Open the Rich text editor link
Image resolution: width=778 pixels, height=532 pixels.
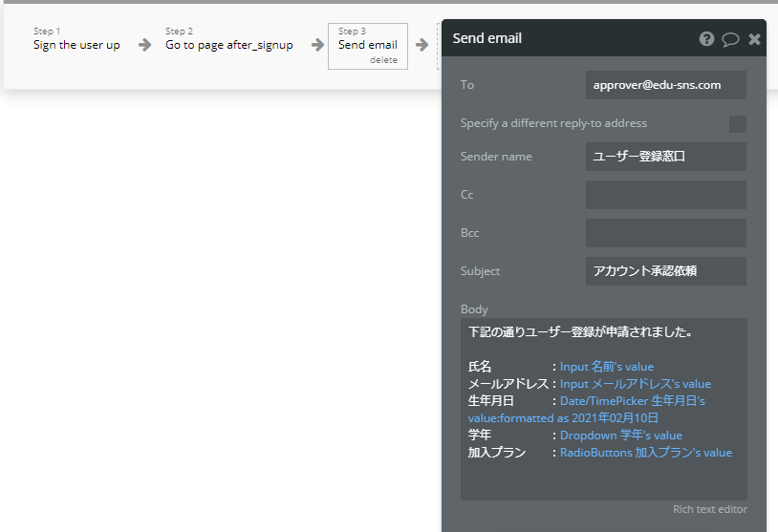click(709, 509)
